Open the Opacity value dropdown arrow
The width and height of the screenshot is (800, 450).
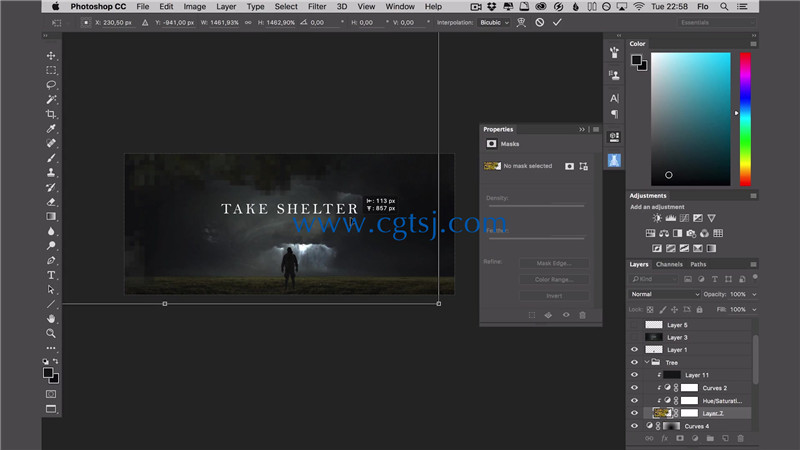point(754,294)
